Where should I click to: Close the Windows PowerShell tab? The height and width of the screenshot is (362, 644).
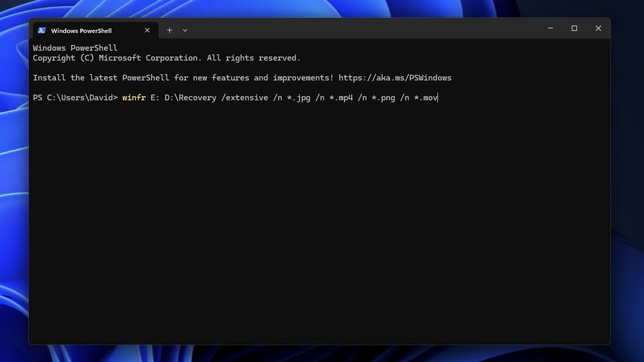click(147, 30)
